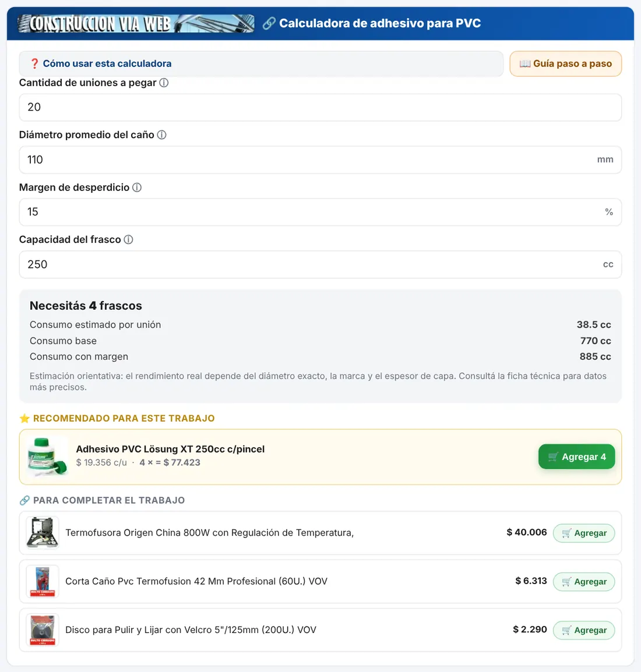641x672 pixels.
Task: Expand the 'Cómo usar esta calculadora' help section
Action: pos(260,63)
